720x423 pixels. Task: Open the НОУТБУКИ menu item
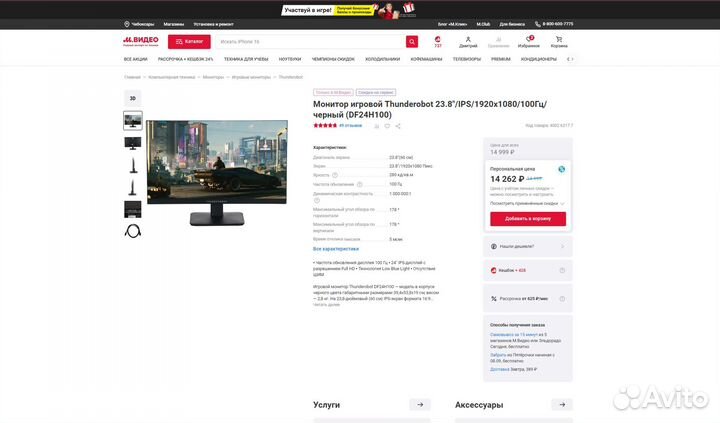pyautogui.click(x=290, y=59)
